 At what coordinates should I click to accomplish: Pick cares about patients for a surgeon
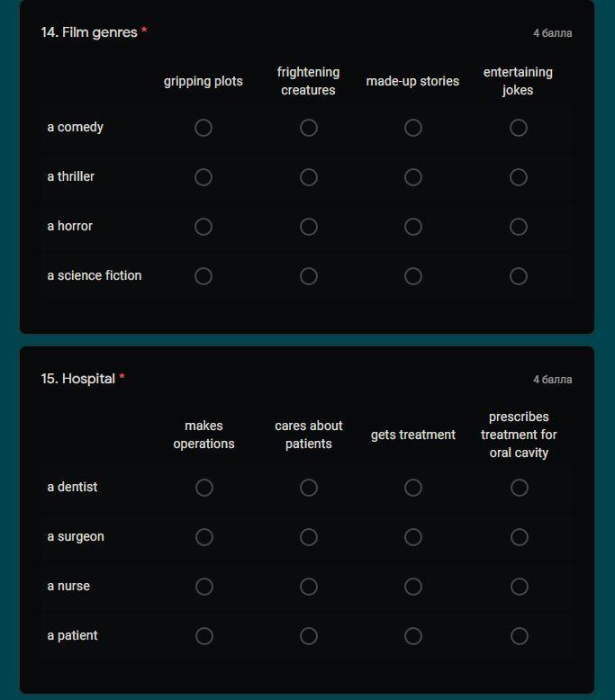tap(309, 537)
